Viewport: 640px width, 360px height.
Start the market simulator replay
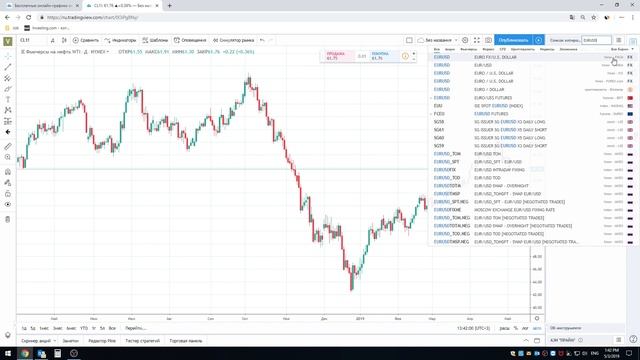233,40
